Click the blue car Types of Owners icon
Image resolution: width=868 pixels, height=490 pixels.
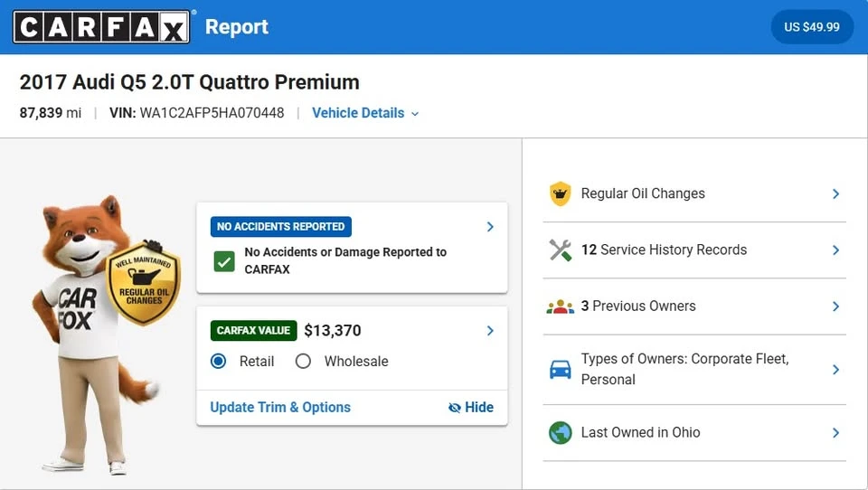pyautogui.click(x=561, y=369)
